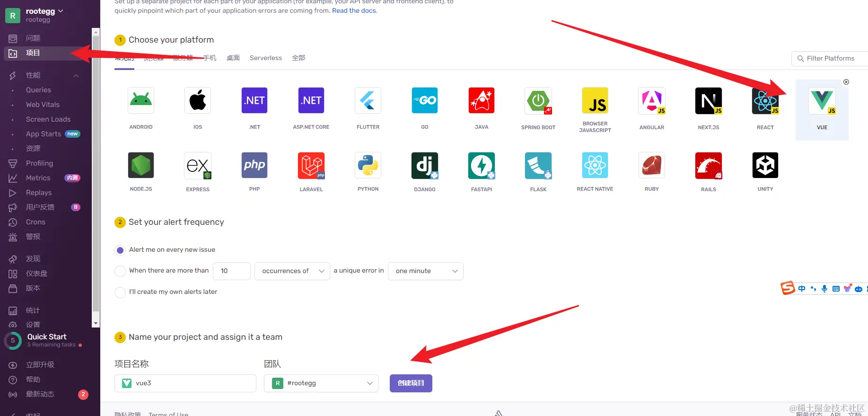Viewport: 868px width, 416px height.
Task: Open Quick Start remaining tasks
Action: point(46,340)
